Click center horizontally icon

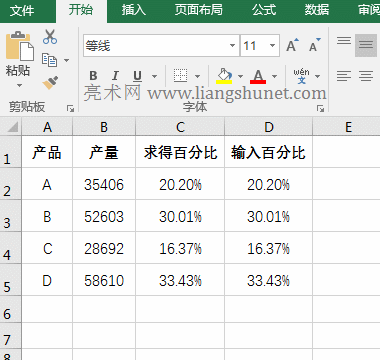366,76
